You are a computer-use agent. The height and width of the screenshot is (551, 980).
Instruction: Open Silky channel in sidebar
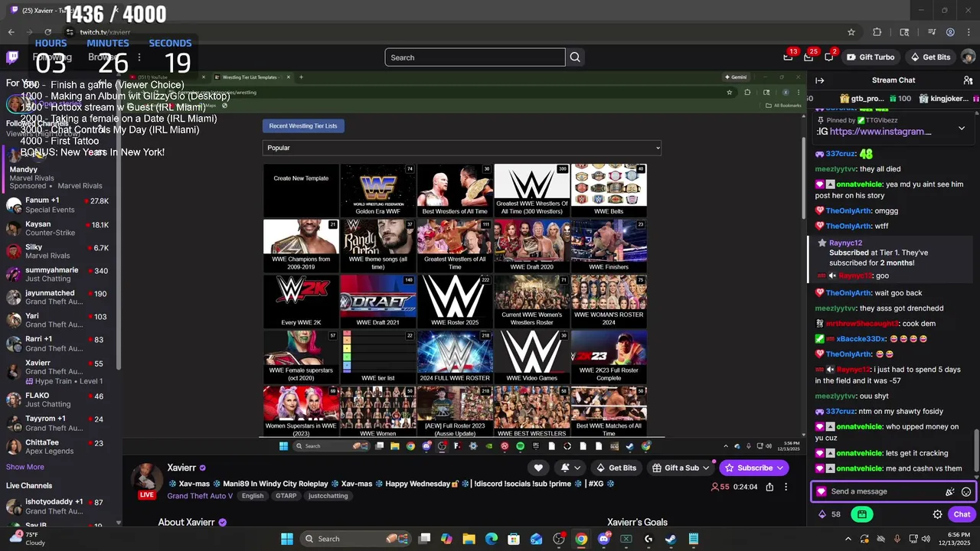pyautogui.click(x=60, y=251)
